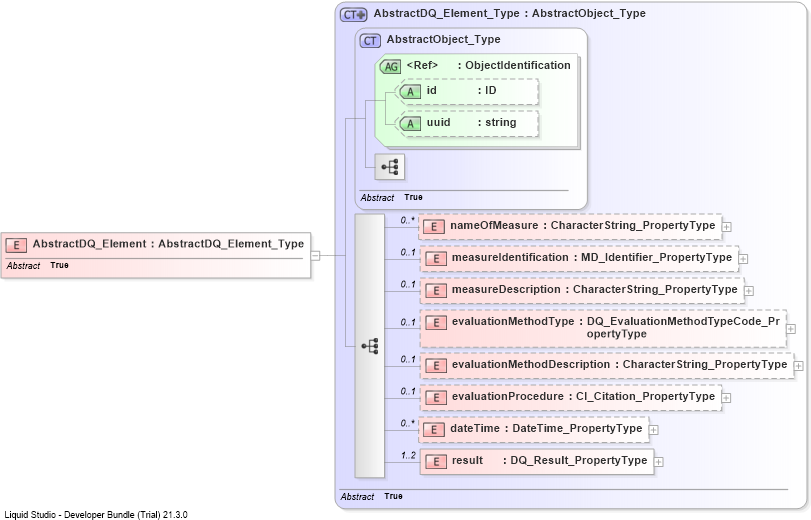The image size is (811, 520).
Task: Click the tall sequence compositor bar icon
Action: 369,346
